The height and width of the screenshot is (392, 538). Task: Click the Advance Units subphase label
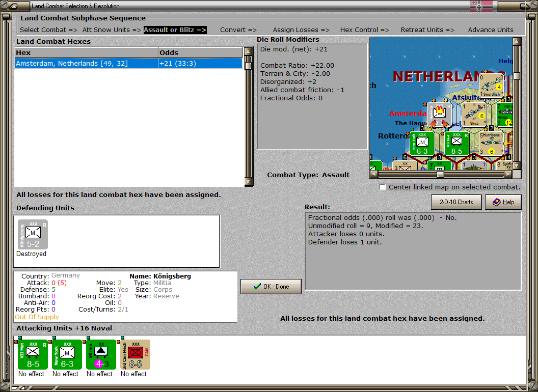pos(490,30)
